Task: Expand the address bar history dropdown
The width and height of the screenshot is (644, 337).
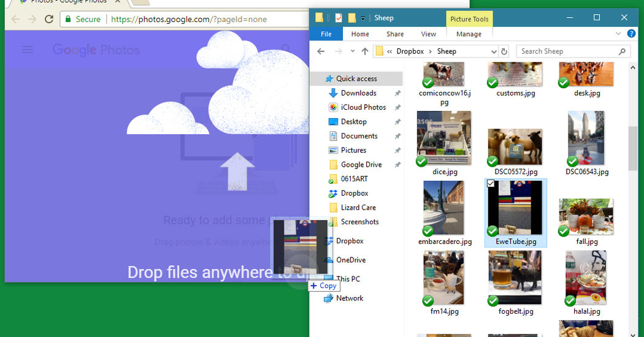Action: (x=494, y=51)
